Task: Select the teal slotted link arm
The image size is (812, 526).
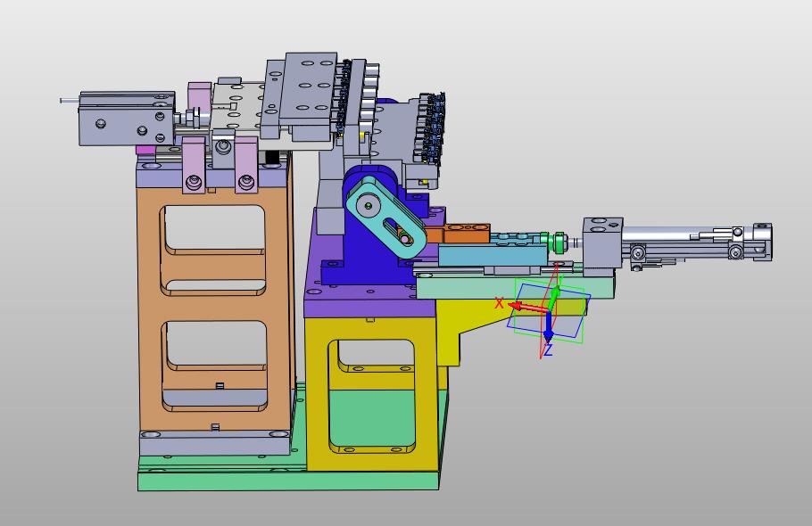Action: click(x=385, y=217)
